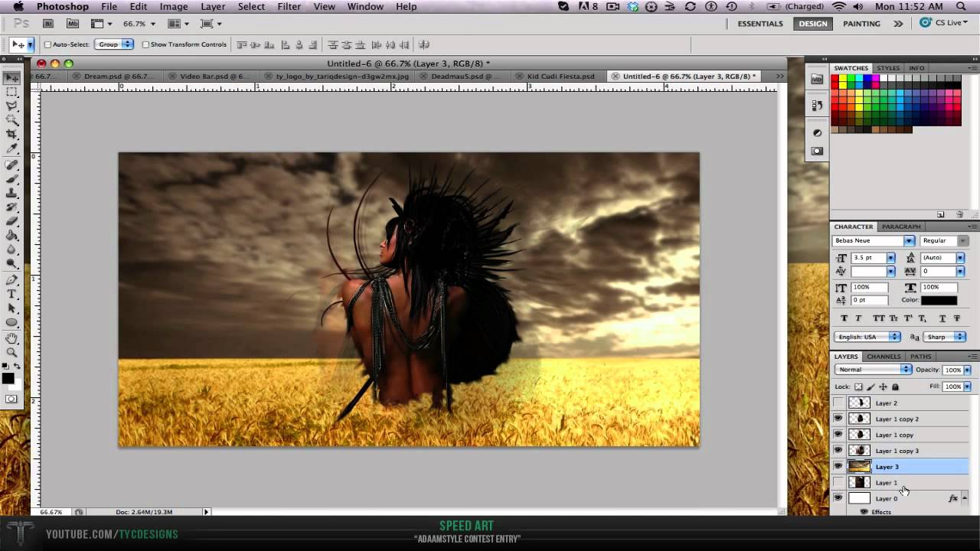Switch to the Paragraph tab

[900, 227]
